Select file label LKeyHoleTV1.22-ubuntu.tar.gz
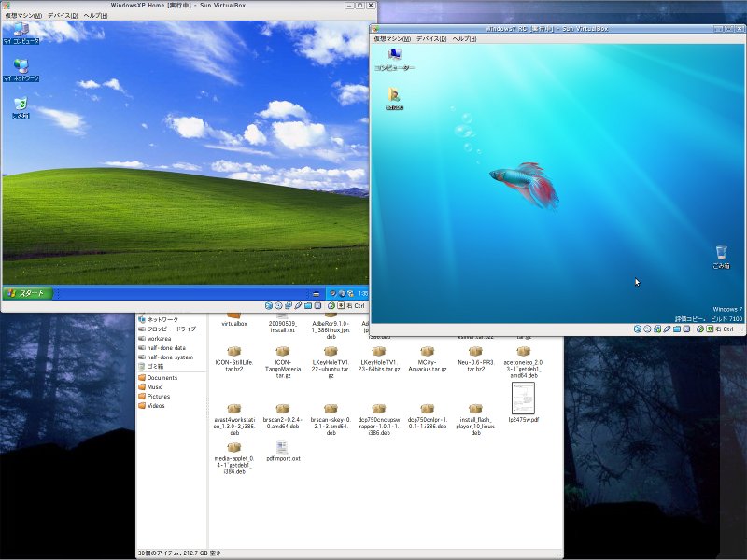 (331, 369)
